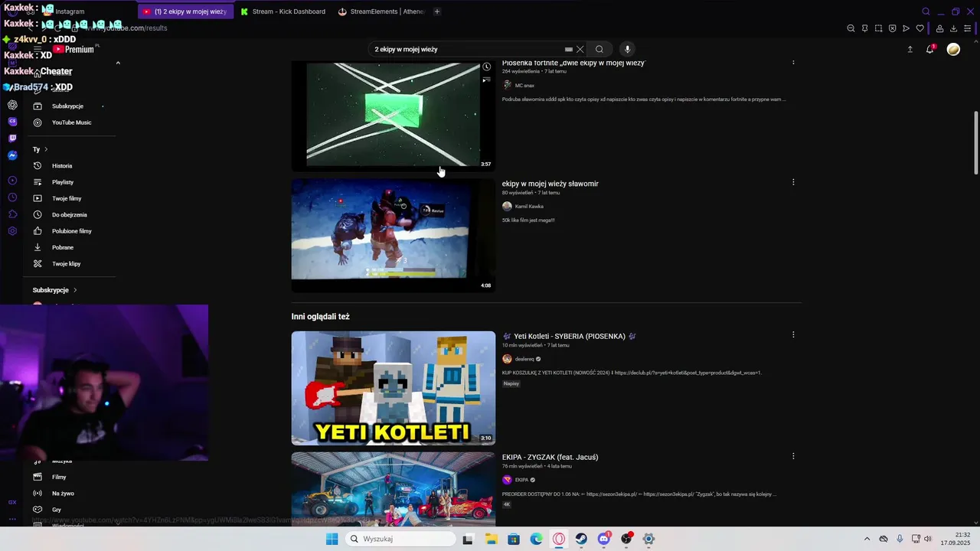Open OBS Studio from the taskbar
This screenshot has width=980, height=551.
pyautogui.click(x=626, y=539)
